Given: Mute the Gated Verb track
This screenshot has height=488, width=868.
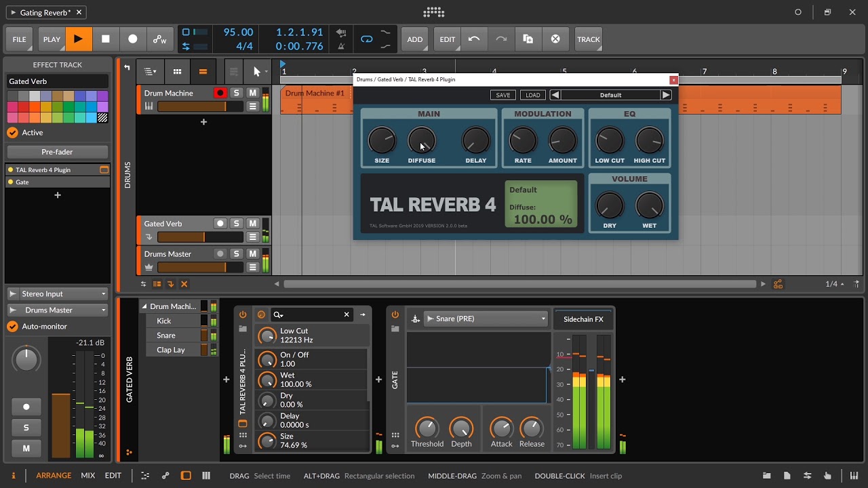Looking at the screenshot, I should [x=252, y=223].
